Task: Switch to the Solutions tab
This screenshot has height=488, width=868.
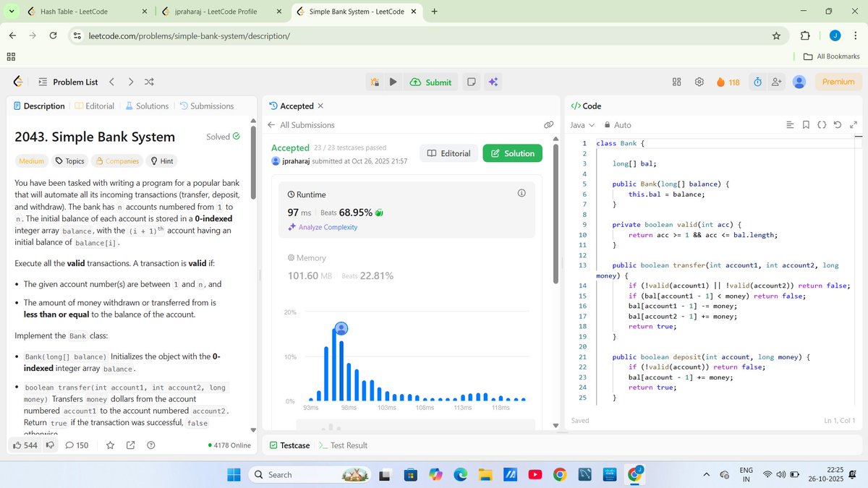Action: click(x=147, y=106)
